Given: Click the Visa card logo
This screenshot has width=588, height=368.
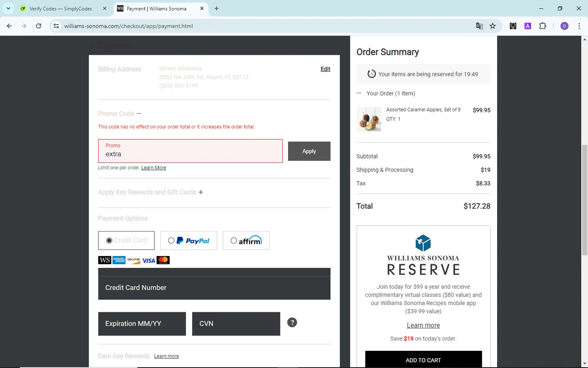Looking at the screenshot, I should (x=149, y=261).
